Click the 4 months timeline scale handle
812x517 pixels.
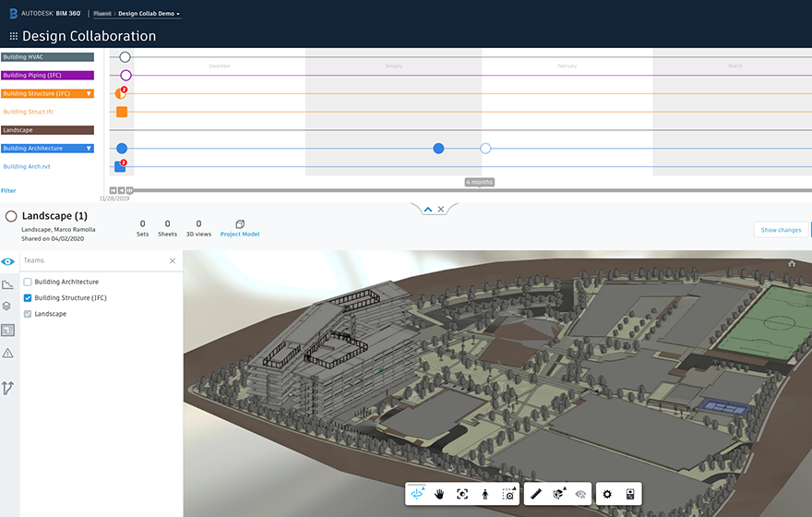coord(480,183)
